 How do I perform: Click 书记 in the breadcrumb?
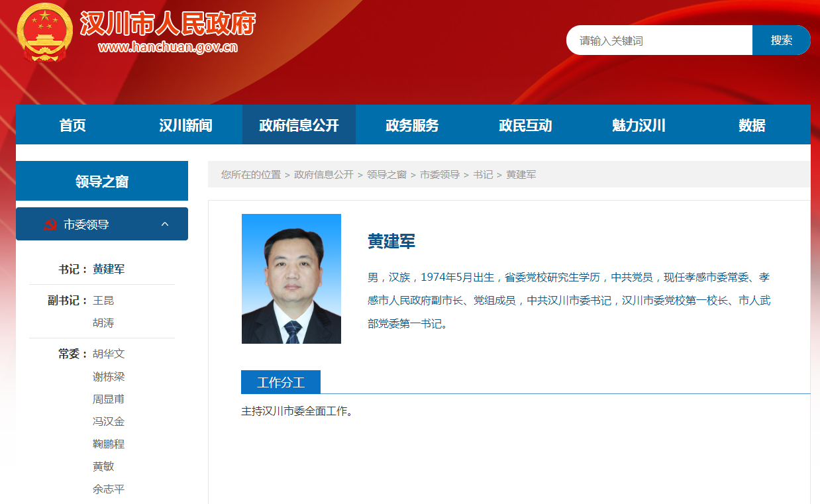click(483, 174)
